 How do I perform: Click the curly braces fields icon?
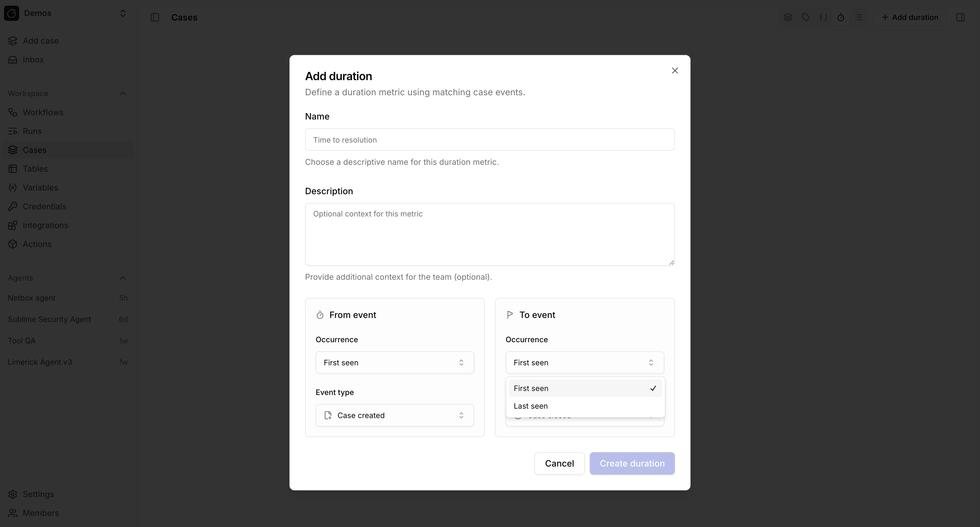point(823,17)
